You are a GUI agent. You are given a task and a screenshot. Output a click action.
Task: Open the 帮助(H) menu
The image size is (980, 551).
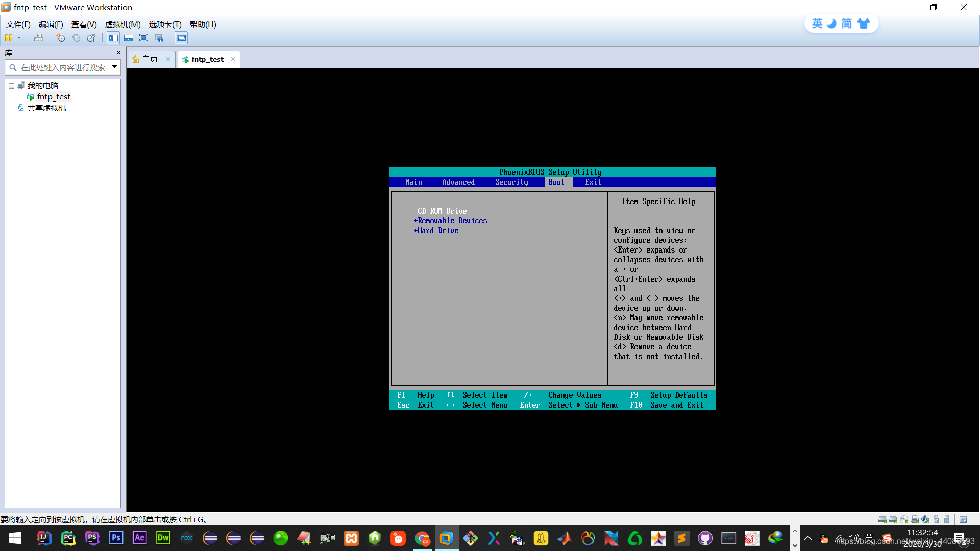click(x=203, y=24)
